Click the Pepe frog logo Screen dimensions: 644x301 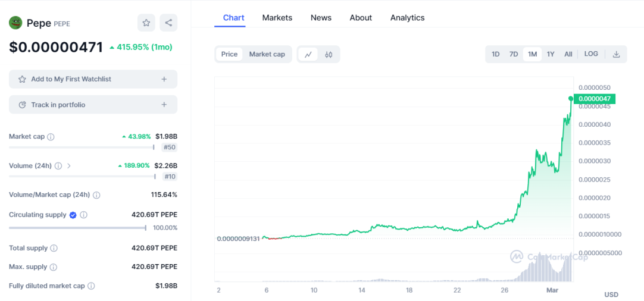click(x=15, y=23)
